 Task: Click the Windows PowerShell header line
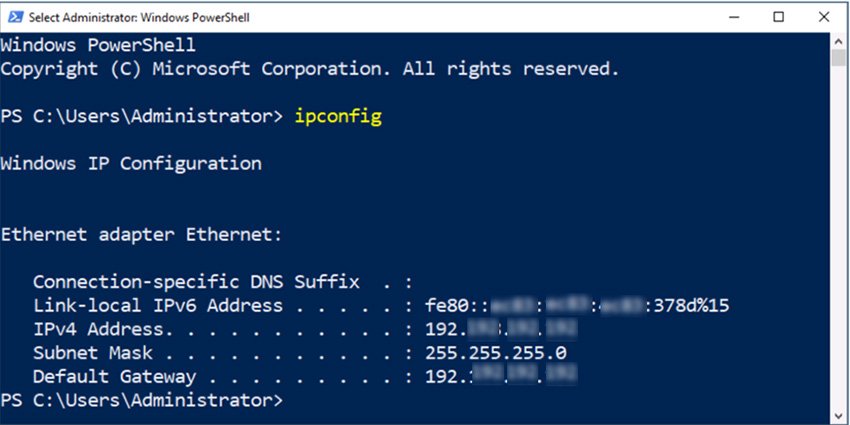point(98,46)
